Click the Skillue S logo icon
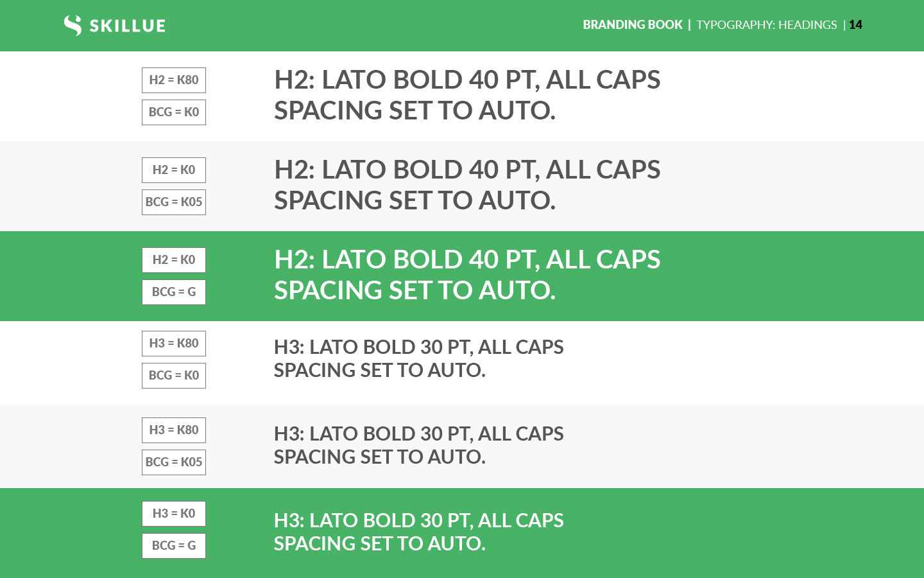924x578 pixels. (x=73, y=25)
